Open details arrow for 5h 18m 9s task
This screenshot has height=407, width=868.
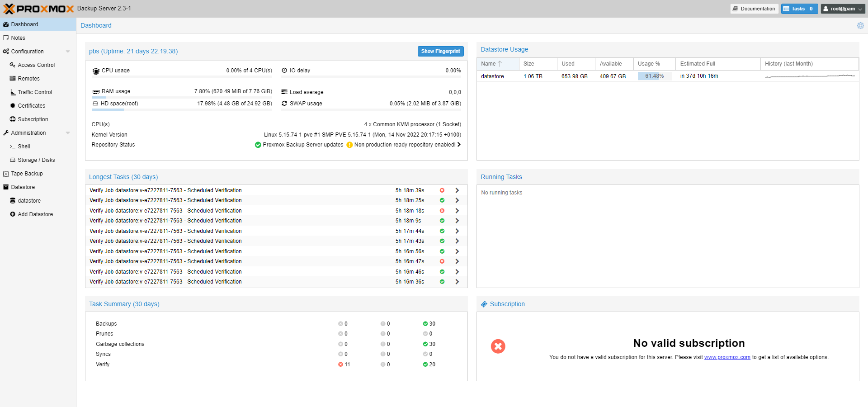pos(457,221)
